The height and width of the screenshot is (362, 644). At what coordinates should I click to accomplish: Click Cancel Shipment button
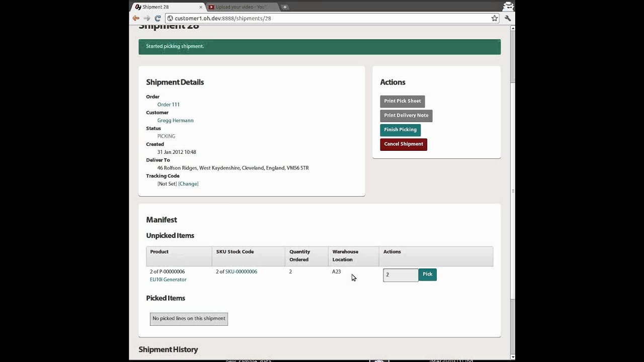point(404,144)
